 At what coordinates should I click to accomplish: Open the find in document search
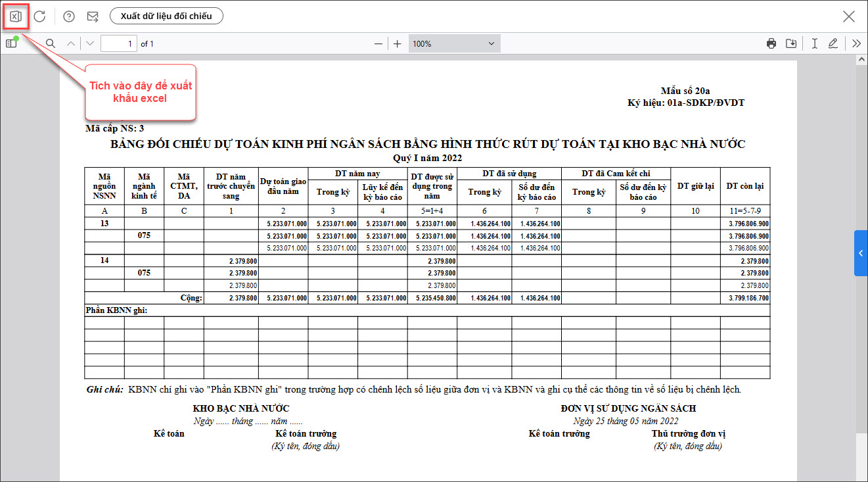tap(50, 43)
